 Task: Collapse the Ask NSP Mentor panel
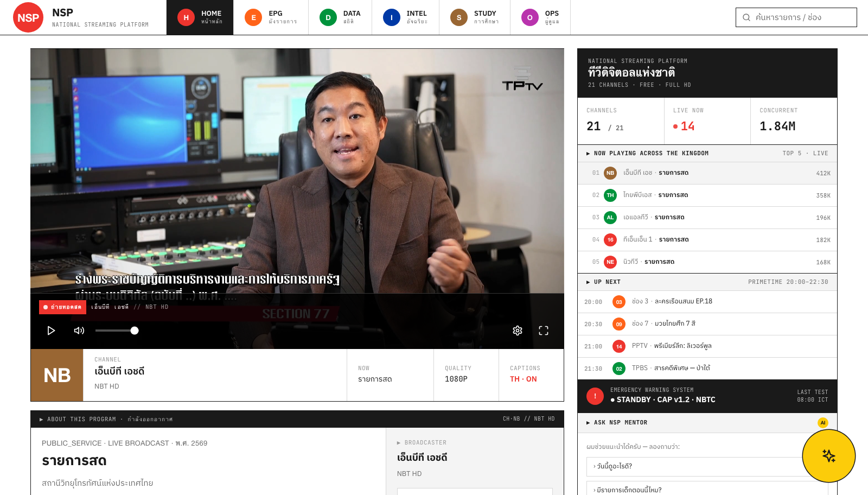point(588,423)
